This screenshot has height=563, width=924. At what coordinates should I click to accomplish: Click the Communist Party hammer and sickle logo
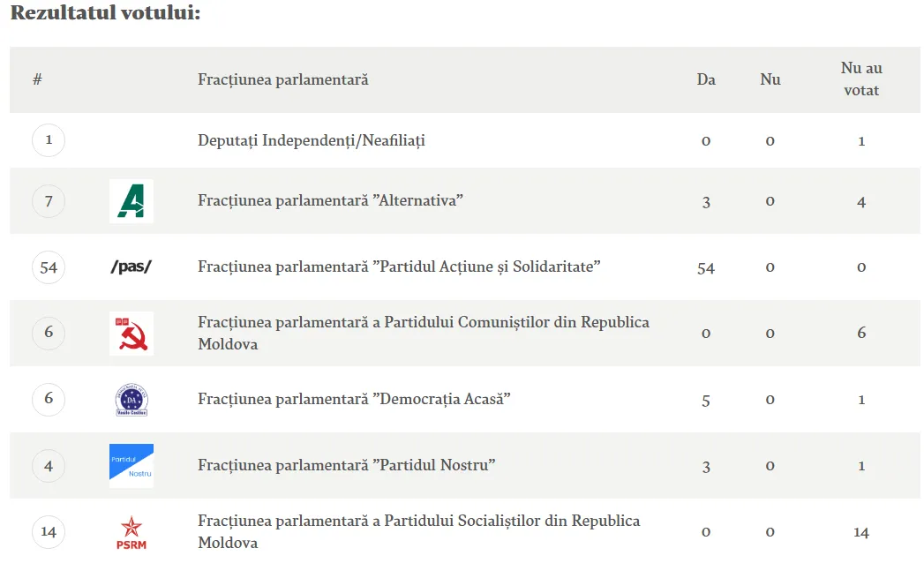pos(131,333)
